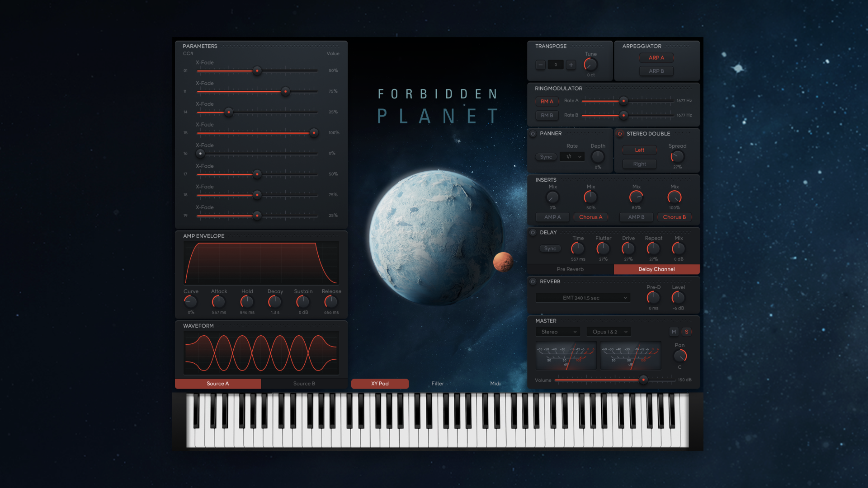The width and height of the screenshot is (868, 488).
Task: Solo the master output with the S icon
Action: pyautogui.click(x=686, y=331)
